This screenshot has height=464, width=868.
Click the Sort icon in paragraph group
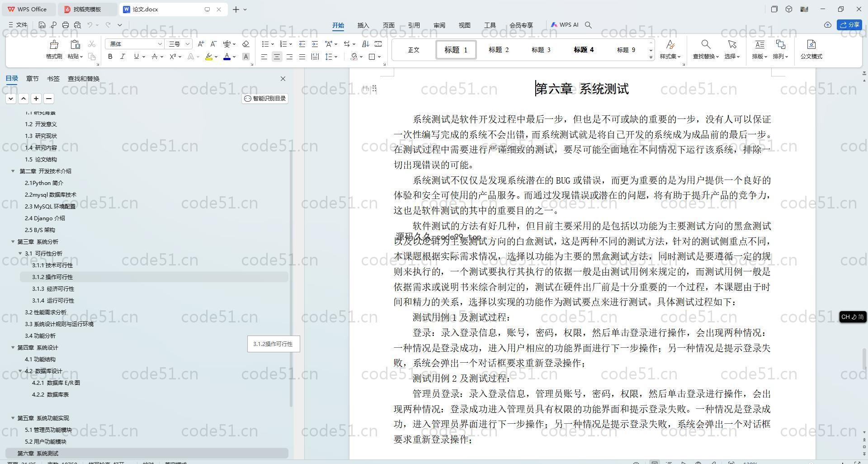(x=366, y=44)
